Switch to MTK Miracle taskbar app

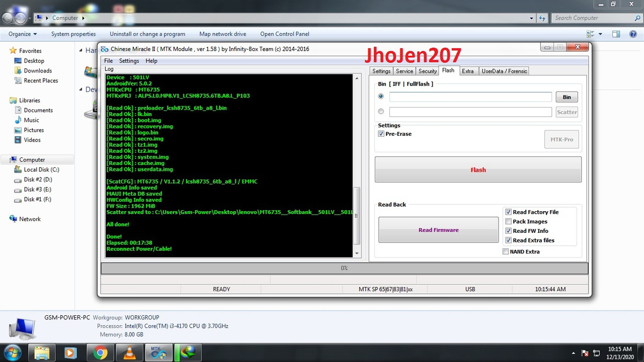point(158,353)
